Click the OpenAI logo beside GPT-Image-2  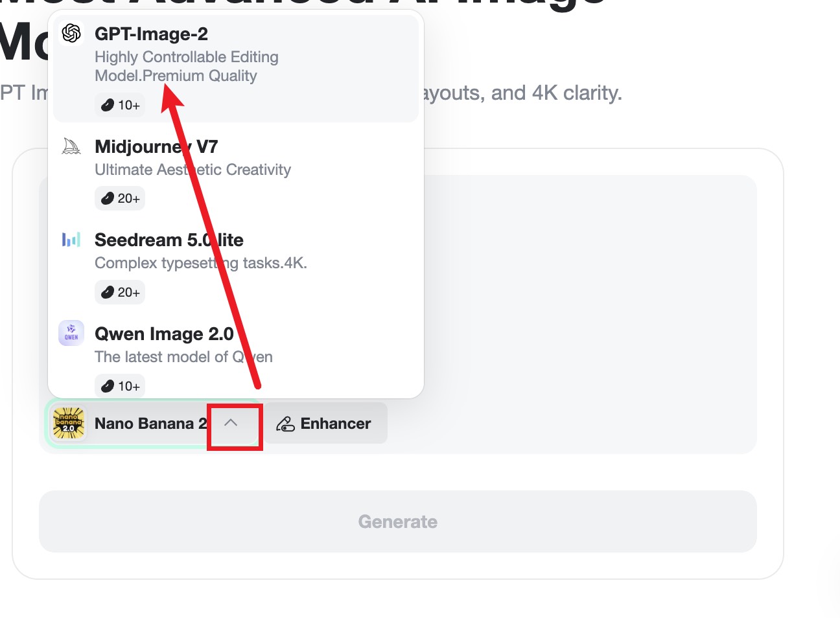coord(71,33)
